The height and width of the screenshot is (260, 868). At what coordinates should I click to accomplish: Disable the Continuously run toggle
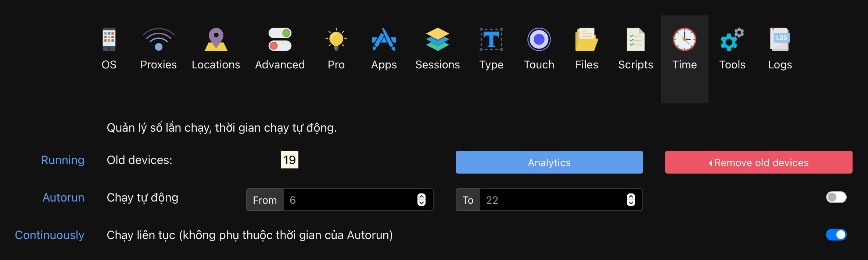click(836, 235)
